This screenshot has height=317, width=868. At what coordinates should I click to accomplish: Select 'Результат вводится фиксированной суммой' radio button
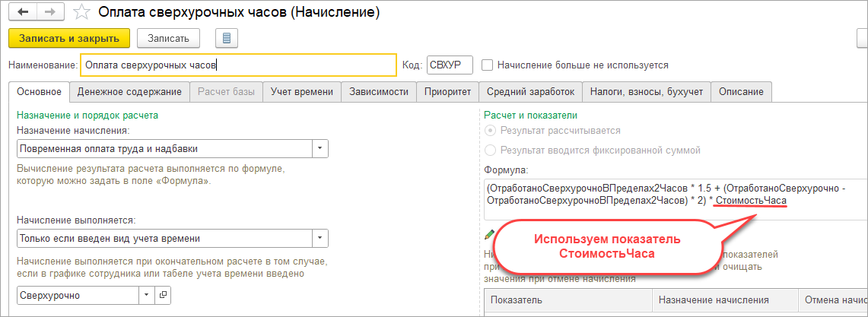pos(491,150)
